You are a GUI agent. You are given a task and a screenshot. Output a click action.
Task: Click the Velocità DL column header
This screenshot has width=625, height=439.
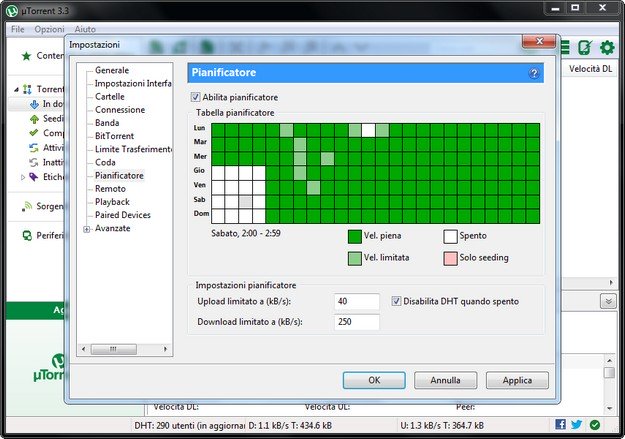coord(590,69)
